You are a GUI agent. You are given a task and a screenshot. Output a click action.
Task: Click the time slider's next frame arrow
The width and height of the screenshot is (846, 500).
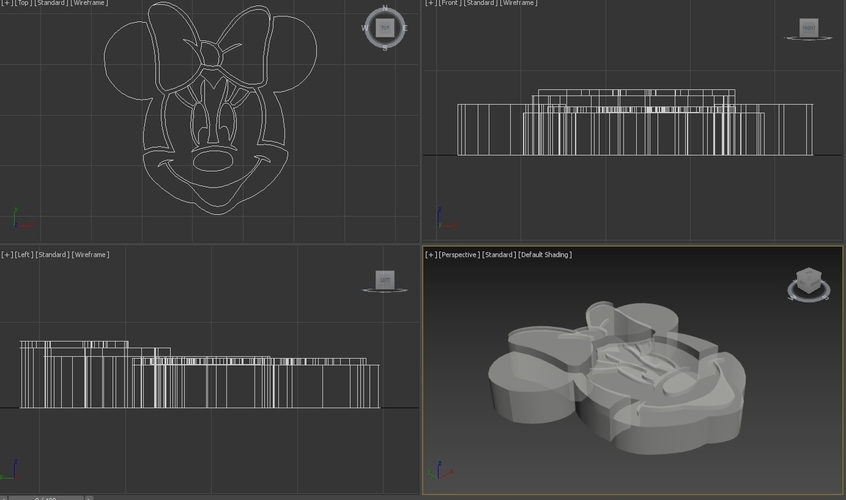(x=89, y=498)
